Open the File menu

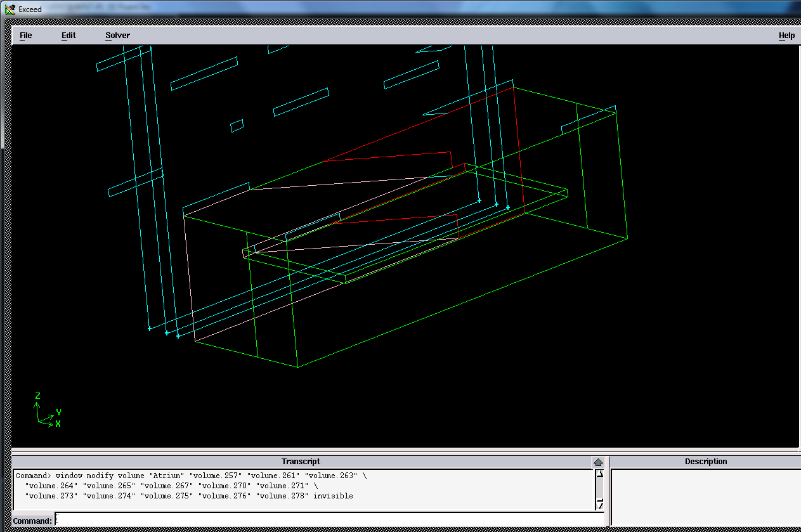pos(25,36)
